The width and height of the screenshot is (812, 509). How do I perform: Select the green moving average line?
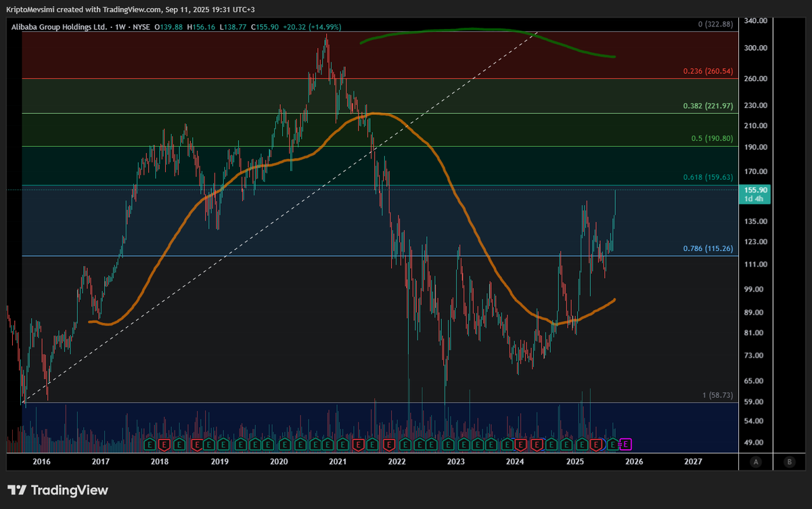[x=487, y=30]
